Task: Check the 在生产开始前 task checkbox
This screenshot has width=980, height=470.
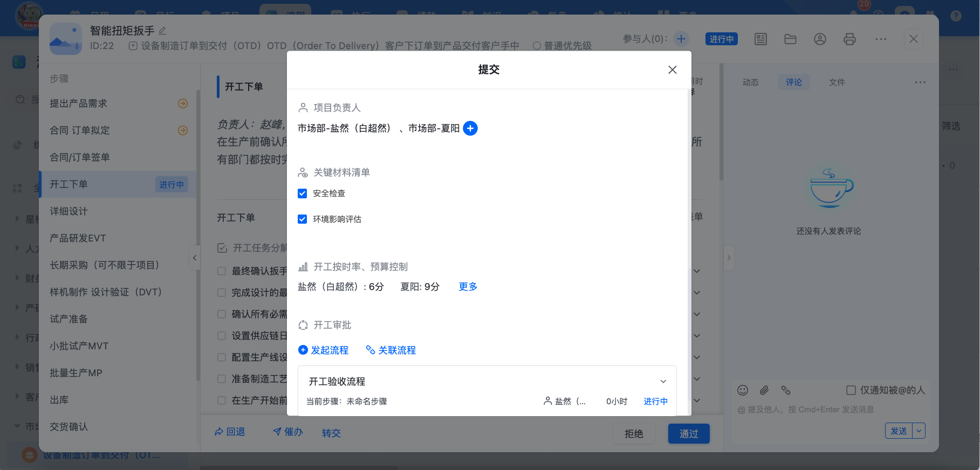Action: pyautogui.click(x=222, y=400)
